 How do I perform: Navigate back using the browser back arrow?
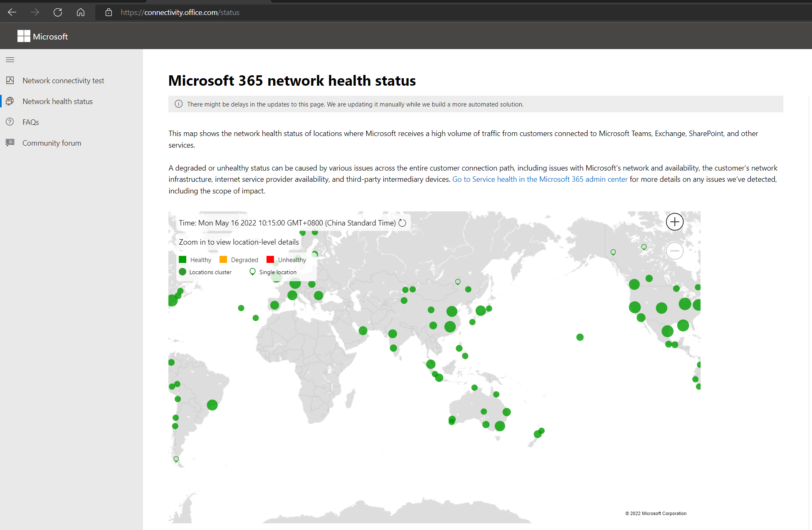[x=12, y=12]
